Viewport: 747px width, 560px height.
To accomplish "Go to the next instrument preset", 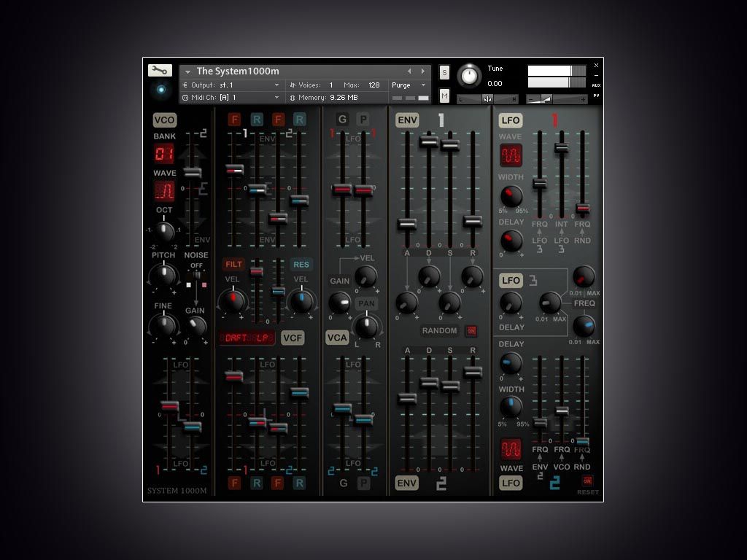I will (422, 71).
